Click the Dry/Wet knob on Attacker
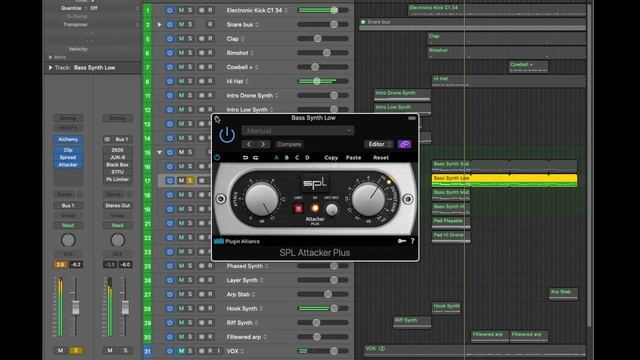The image size is (640, 360). click(x=332, y=209)
